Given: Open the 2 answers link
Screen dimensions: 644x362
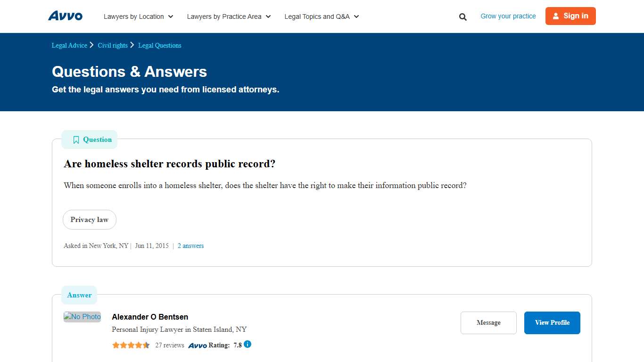Looking at the screenshot, I should click(190, 246).
